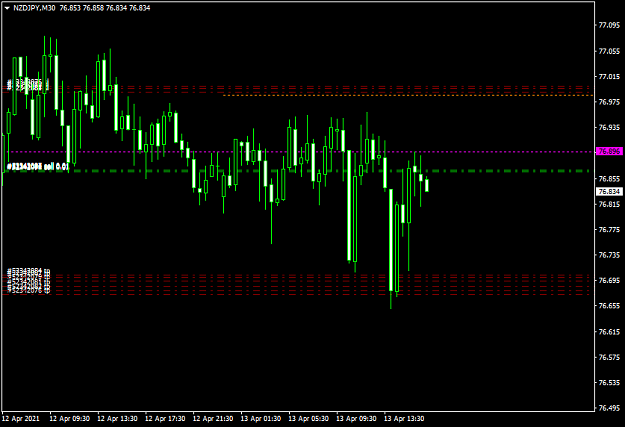Select the magenta dotted price line
Screen dimensions: 625x427
(x=297, y=152)
